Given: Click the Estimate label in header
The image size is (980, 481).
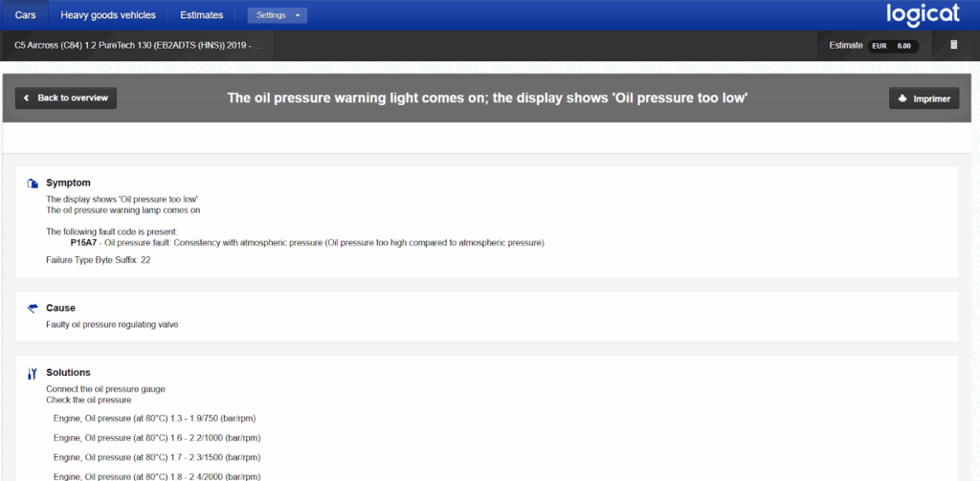Looking at the screenshot, I should pos(845,45).
